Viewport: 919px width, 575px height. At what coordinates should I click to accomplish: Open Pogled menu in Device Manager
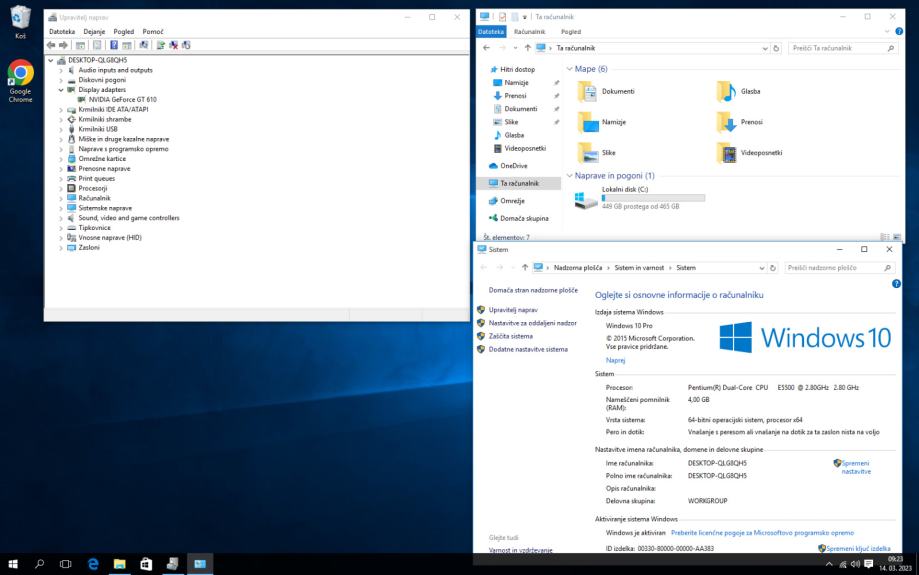click(x=124, y=32)
